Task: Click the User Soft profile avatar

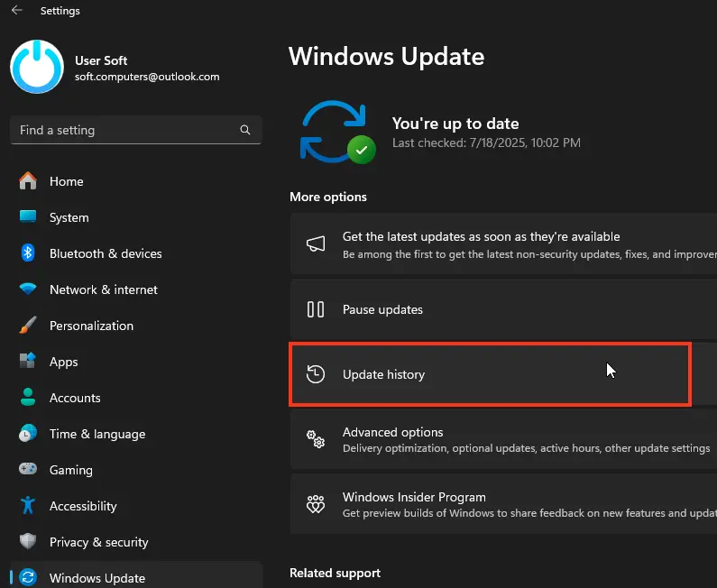Action: 38,67
